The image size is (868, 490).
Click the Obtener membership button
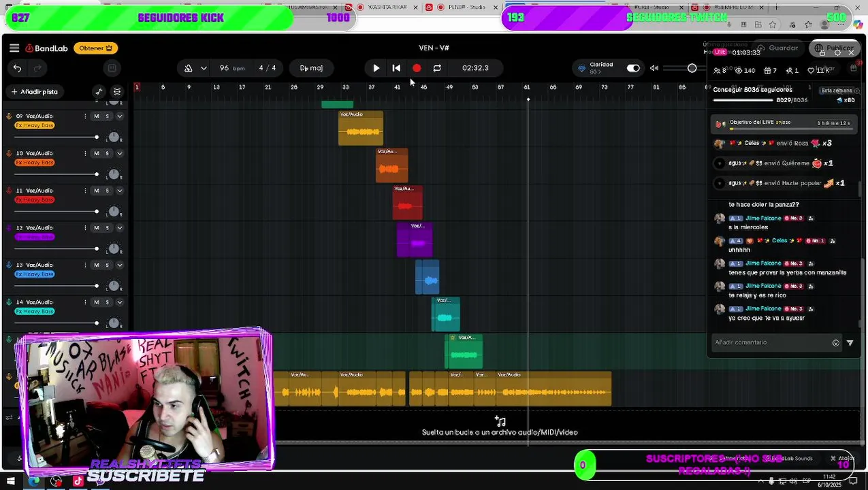96,48
